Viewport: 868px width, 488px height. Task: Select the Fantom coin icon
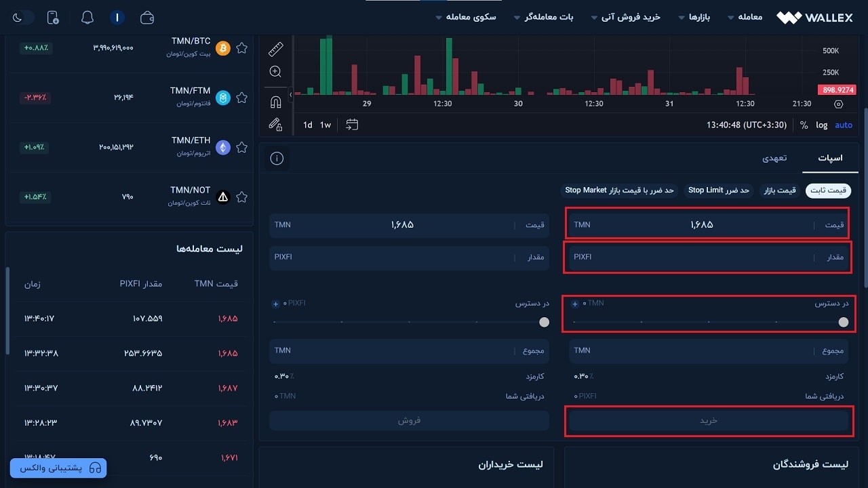pos(223,98)
